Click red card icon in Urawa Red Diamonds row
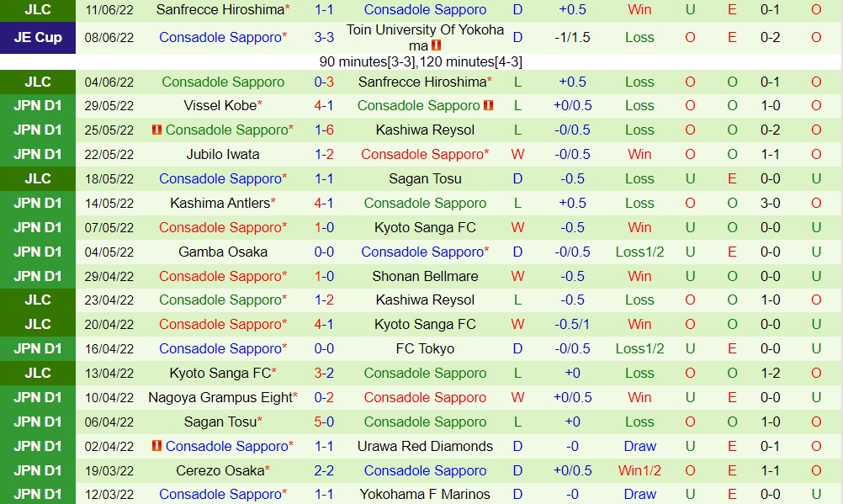 click(x=156, y=447)
